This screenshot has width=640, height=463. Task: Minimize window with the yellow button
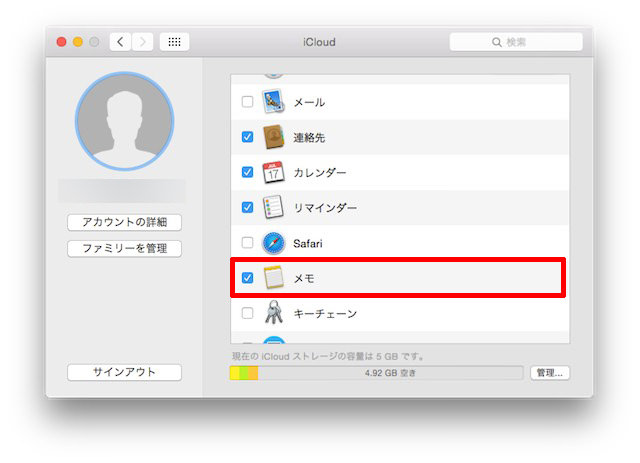[78, 42]
